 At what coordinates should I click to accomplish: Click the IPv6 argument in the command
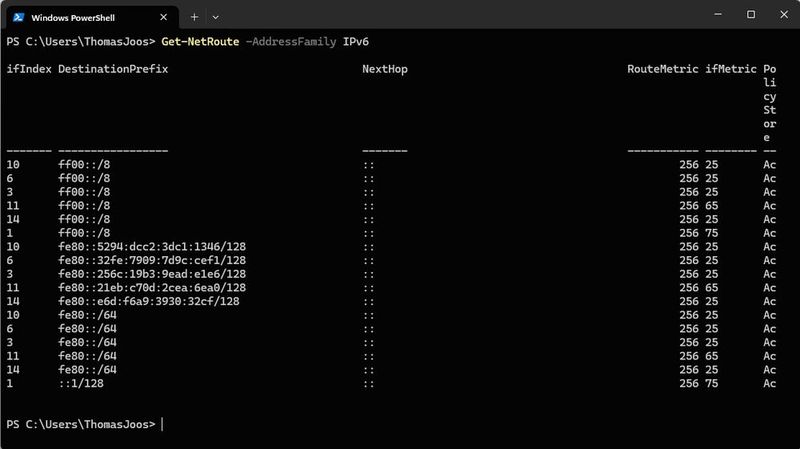356,41
